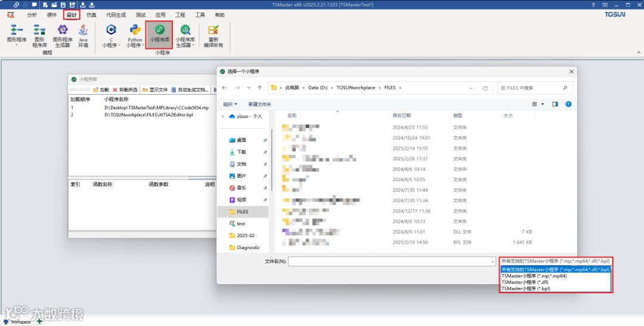
Task: Switch to the 工程 ribbon tab
Action: (x=180, y=15)
